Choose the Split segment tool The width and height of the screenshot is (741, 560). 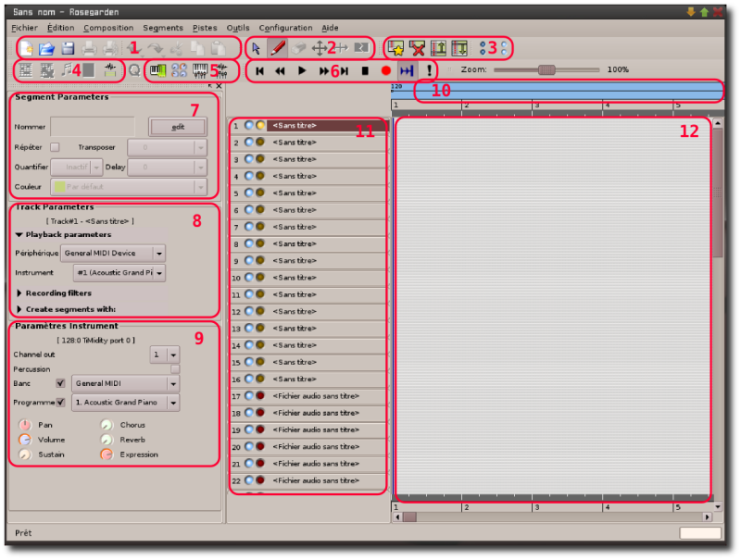361,48
